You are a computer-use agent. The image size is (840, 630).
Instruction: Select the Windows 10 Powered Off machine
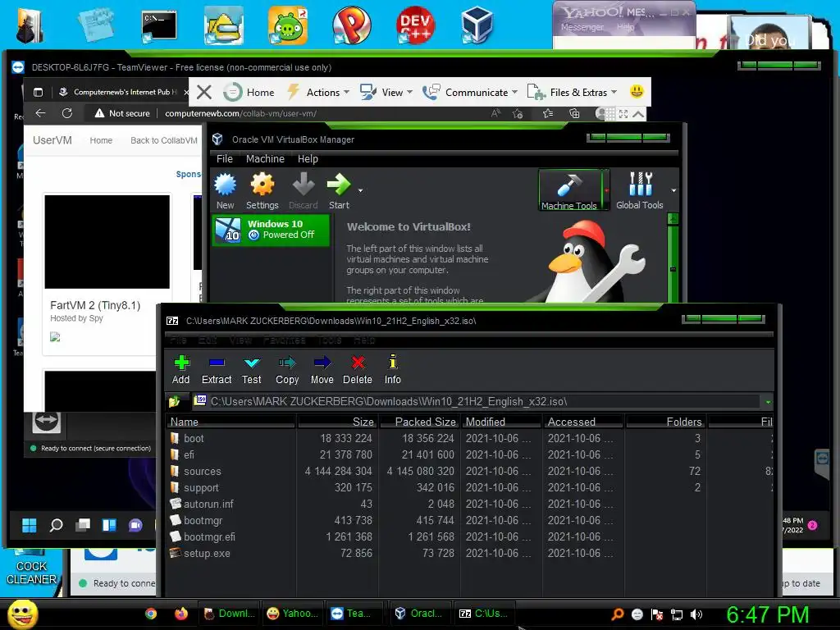(x=271, y=230)
